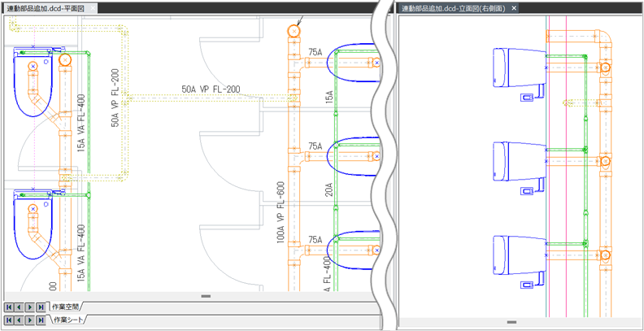644x331 pixels.
Task: Click previous arrow in 作業空間 tab row
Action: (x=20, y=307)
